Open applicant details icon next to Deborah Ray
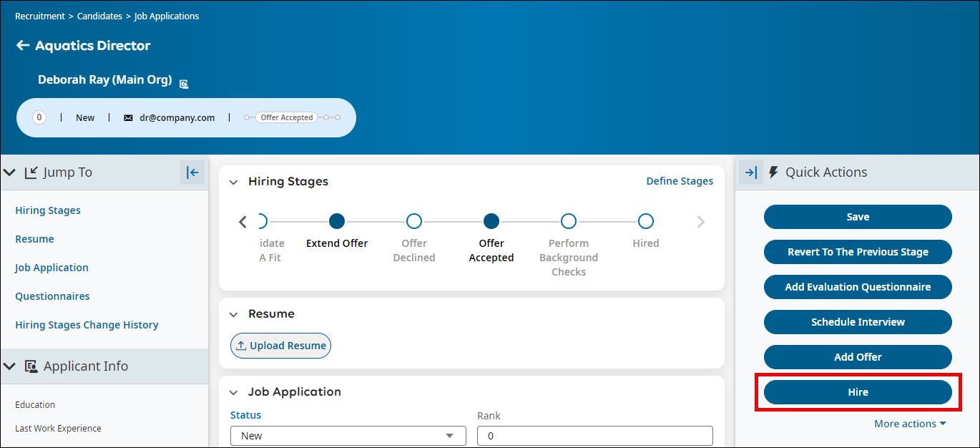 [x=184, y=84]
